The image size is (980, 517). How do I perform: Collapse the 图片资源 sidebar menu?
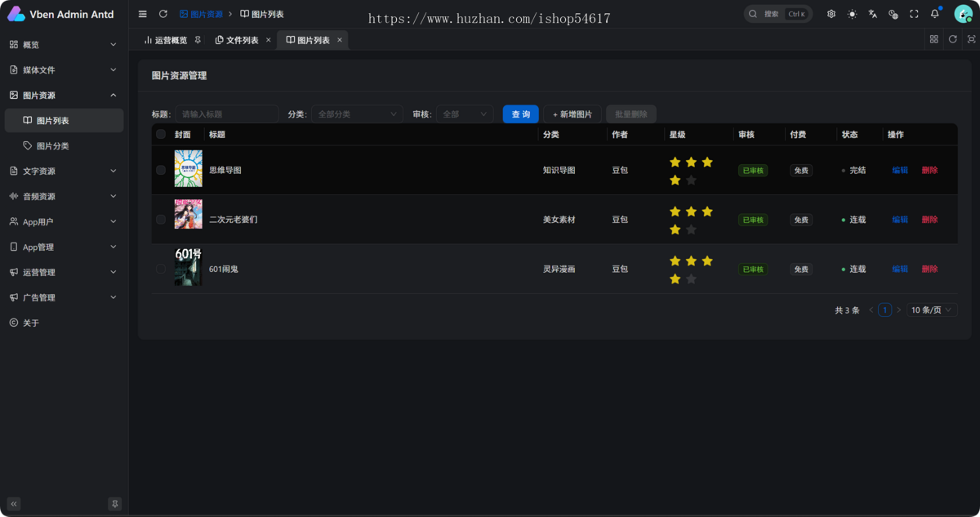[x=64, y=96]
